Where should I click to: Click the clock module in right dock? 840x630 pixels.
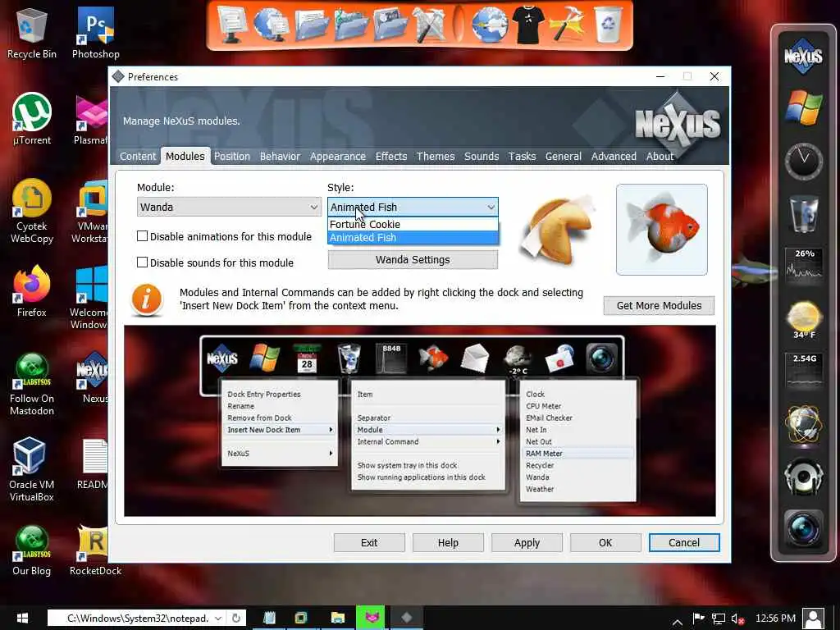click(x=803, y=161)
